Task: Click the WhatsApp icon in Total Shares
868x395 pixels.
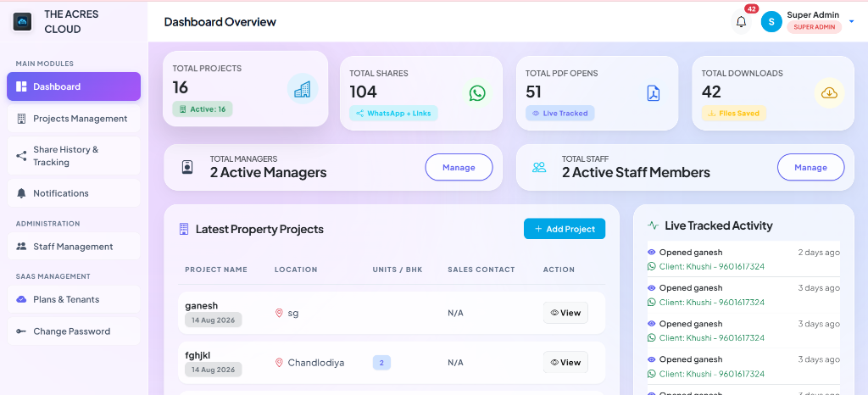Action: (x=477, y=93)
